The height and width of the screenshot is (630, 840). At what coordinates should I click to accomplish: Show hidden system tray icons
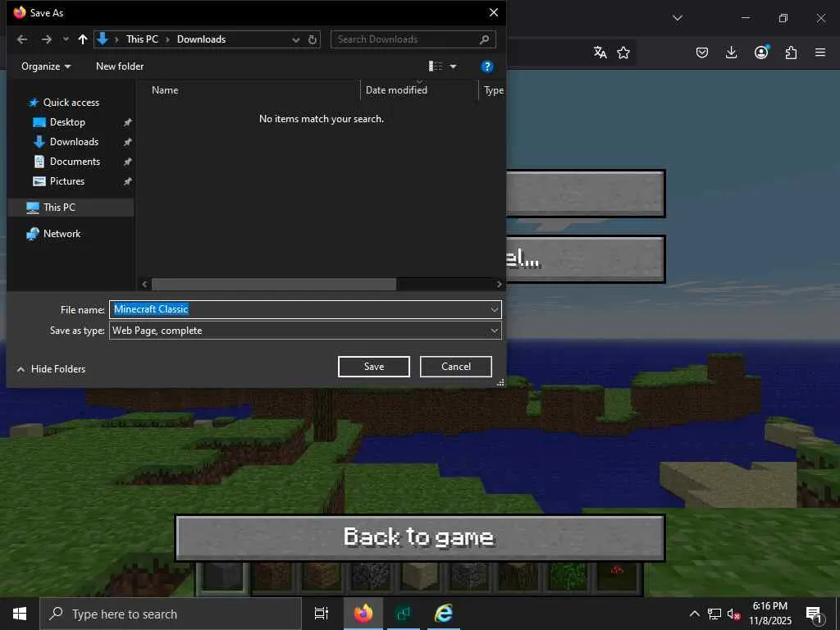point(694,614)
